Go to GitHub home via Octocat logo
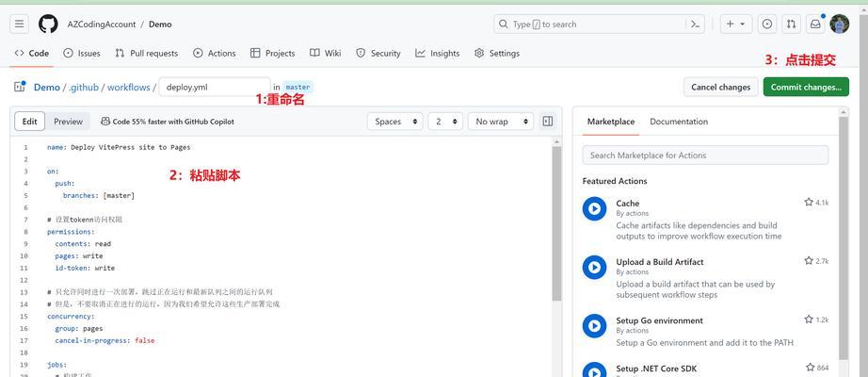 (x=48, y=24)
